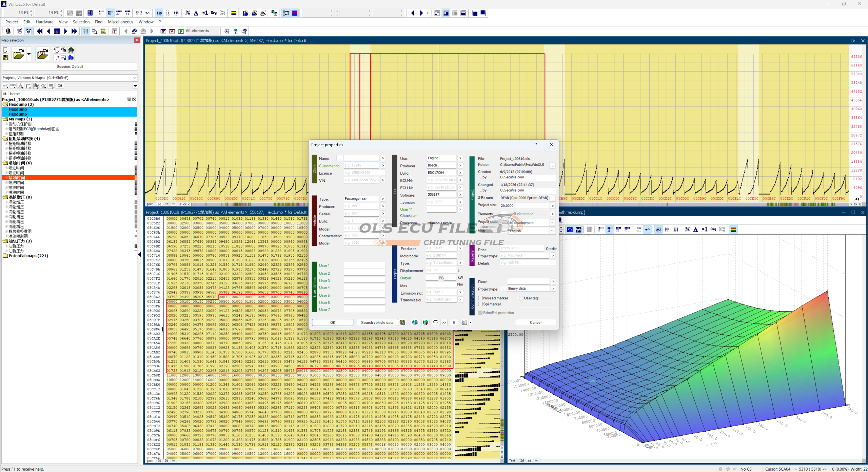This screenshot has height=472, width=868.
Task: Check the Spi marker checkbox
Action: point(480,304)
